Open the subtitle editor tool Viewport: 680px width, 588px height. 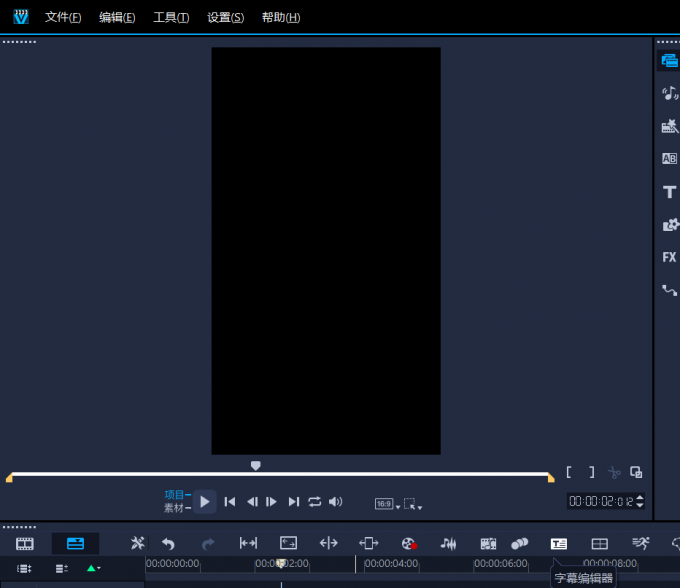(x=559, y=543)
